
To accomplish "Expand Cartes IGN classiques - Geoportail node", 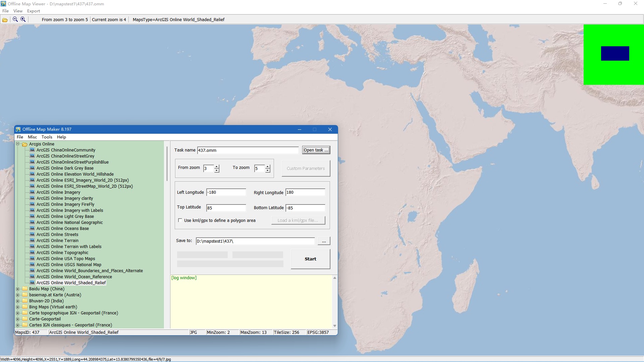I will [17, 325].
